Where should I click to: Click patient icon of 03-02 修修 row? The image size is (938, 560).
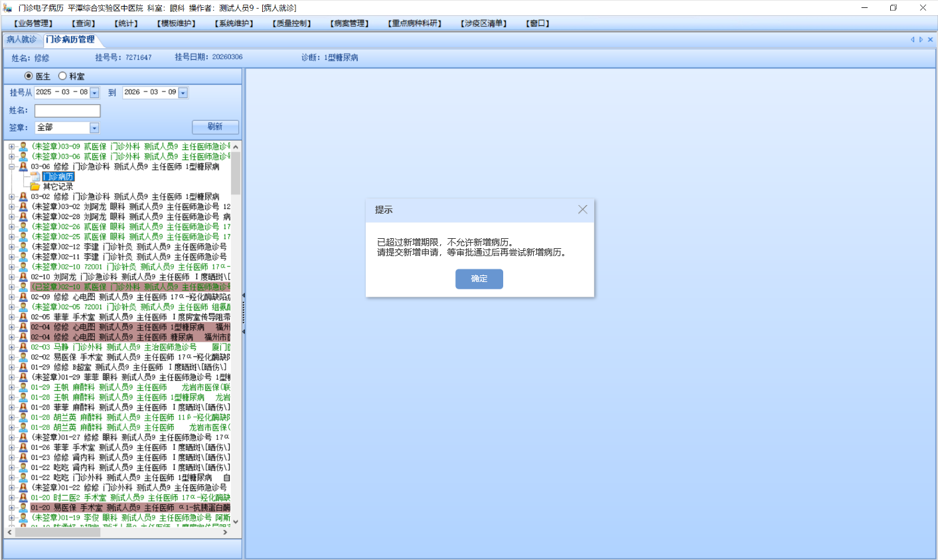23,196
